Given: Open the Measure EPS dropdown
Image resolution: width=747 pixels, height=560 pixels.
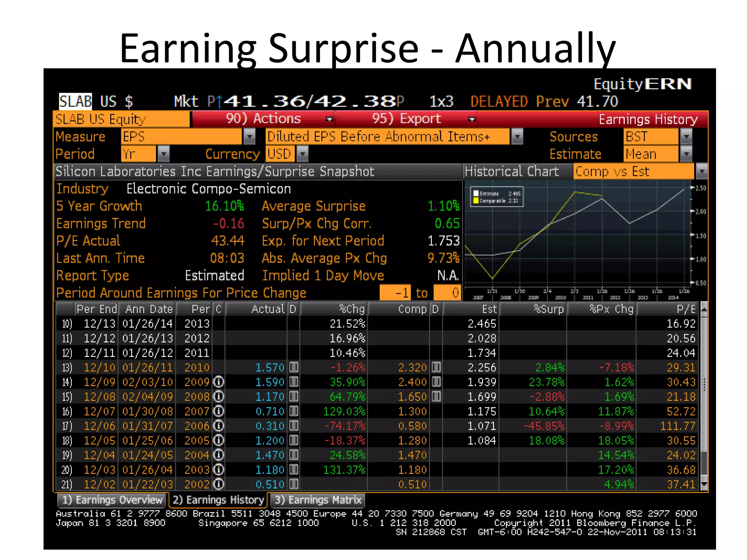Looking at the screenshot, I should (x=249, y=137).
